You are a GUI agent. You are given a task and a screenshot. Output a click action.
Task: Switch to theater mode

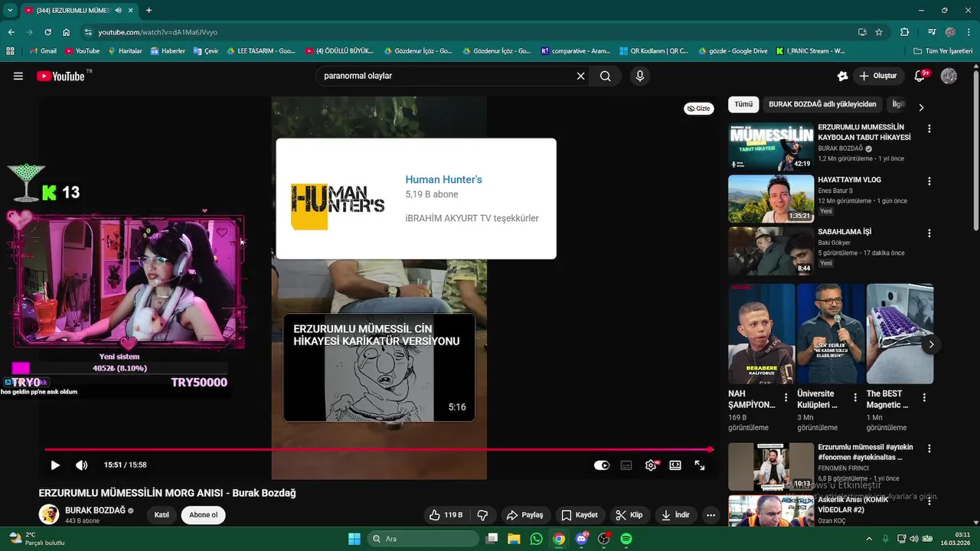pos(675,465)
